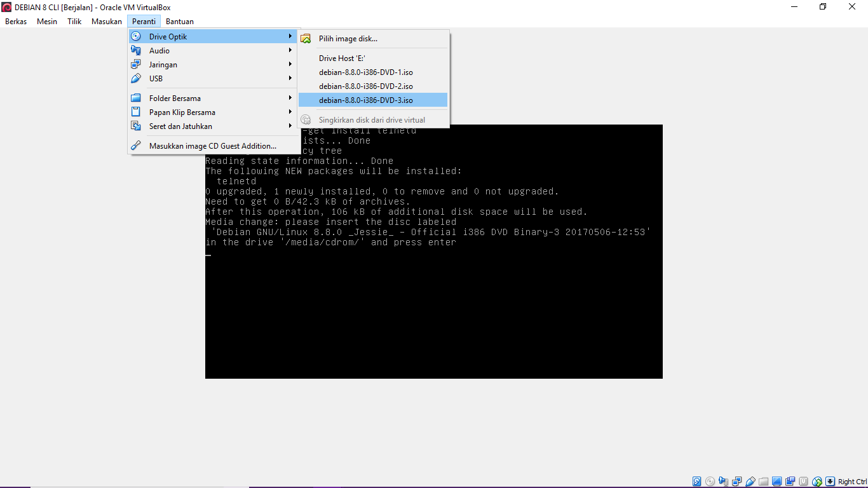Click the clipboard icon beside Papan Klip Bersama
868x488 pixels.
pyautogui.click(x=136, y=112)
